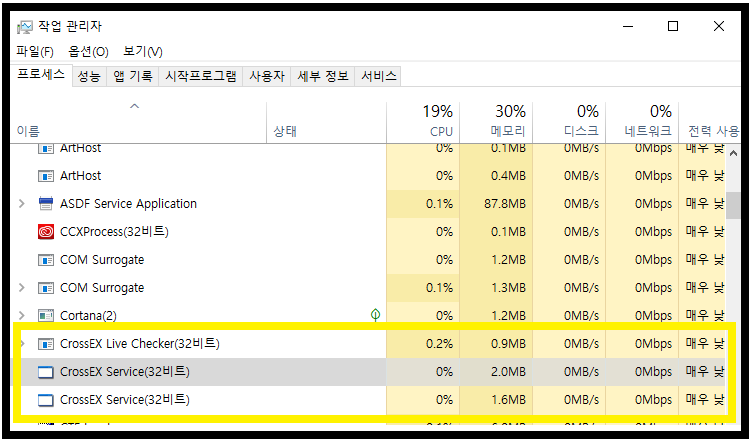This screenshot has height=441, width=753.
Task: Click the icon of the fully visible ArtHost row
Action: pyautogui.click(x=46, y=176)
